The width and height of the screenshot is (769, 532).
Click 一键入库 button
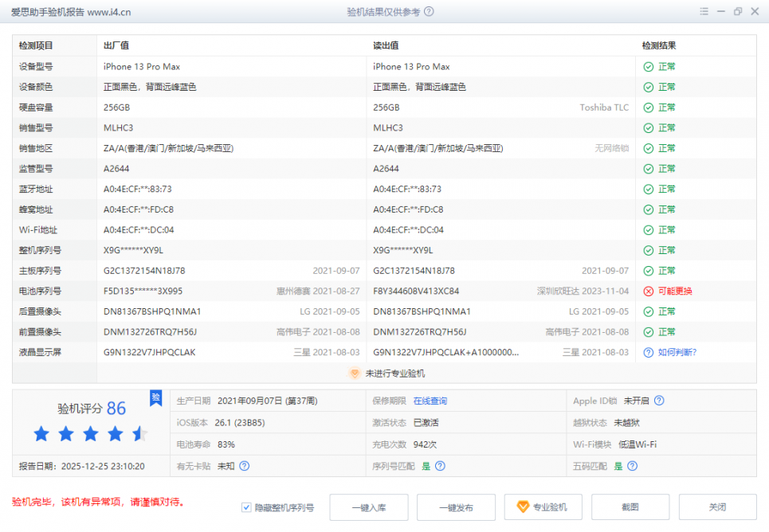[x=368, y=507]
